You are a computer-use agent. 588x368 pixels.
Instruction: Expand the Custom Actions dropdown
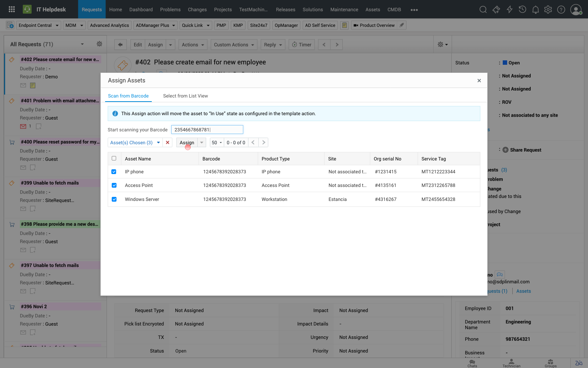pyautogui.click(x=234, y=45)
